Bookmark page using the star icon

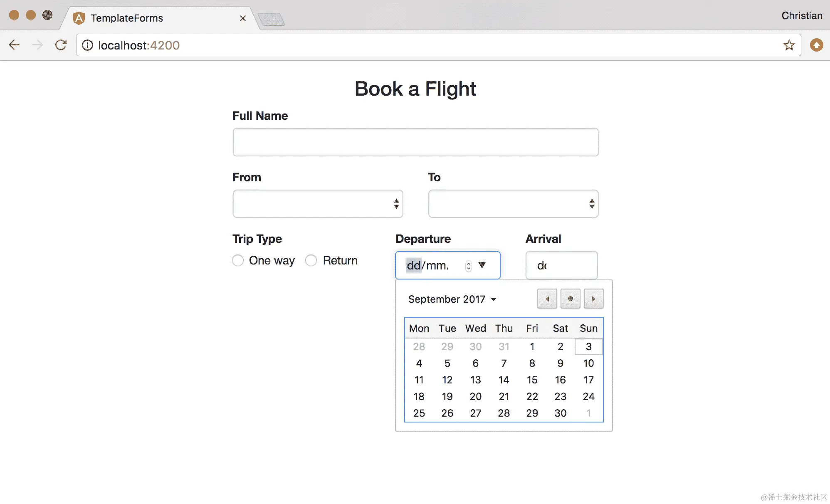click(789, 45)
